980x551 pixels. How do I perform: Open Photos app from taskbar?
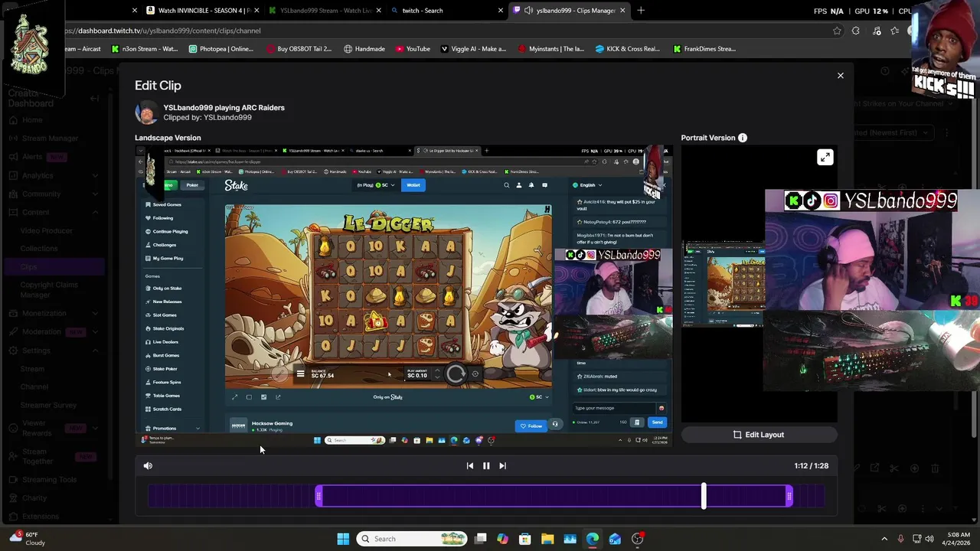coord(570,539)
